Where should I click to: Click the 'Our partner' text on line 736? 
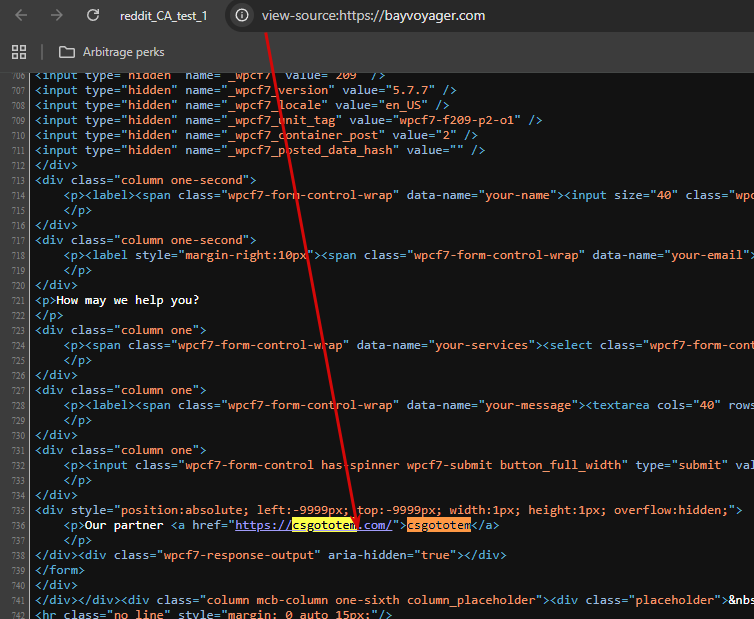click(124, 525)
